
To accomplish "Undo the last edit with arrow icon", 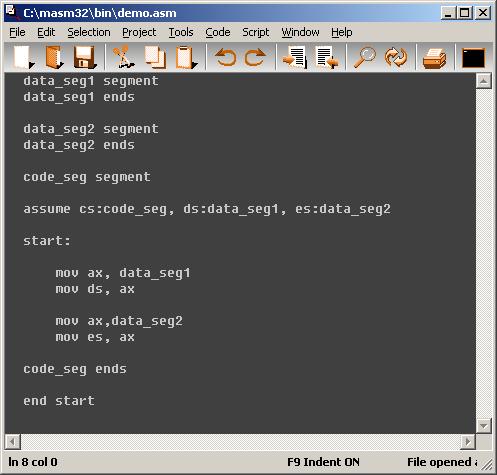I will 226,57.
